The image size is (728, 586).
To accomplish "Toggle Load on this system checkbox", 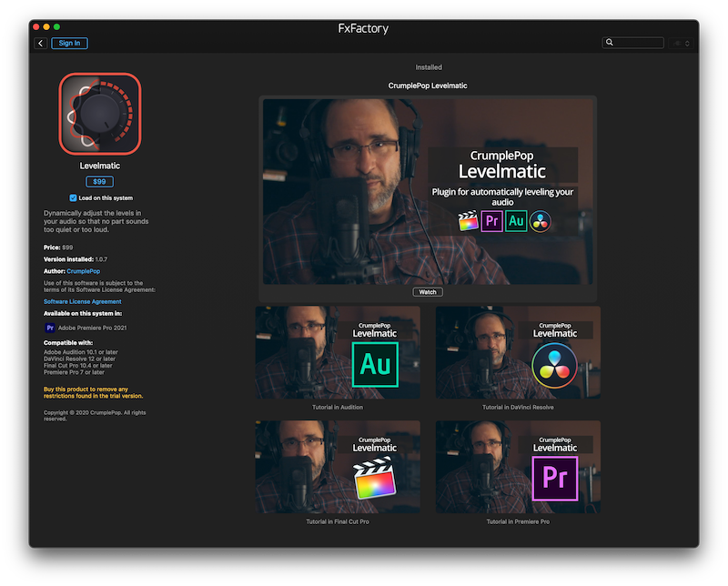I will coord(73,197).
